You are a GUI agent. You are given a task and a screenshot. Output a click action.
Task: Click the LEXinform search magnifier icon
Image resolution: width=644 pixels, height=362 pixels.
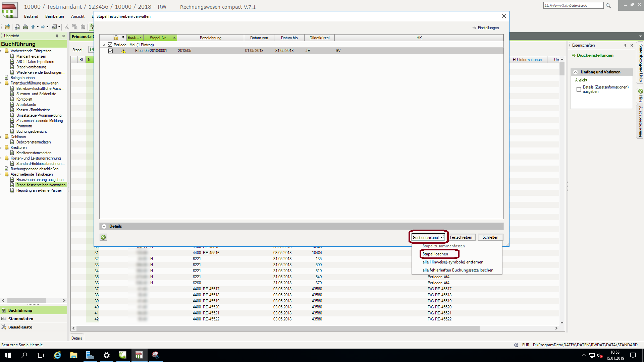click(608, 6)
